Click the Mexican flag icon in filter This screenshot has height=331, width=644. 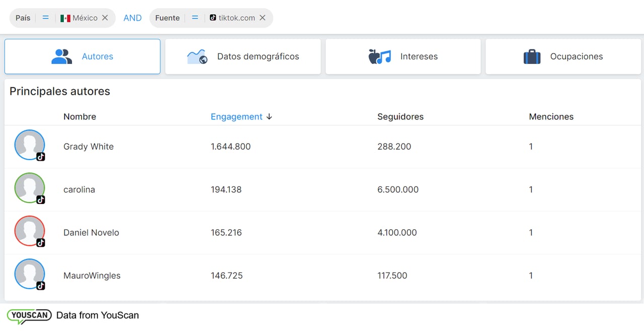tap(65, 18)
